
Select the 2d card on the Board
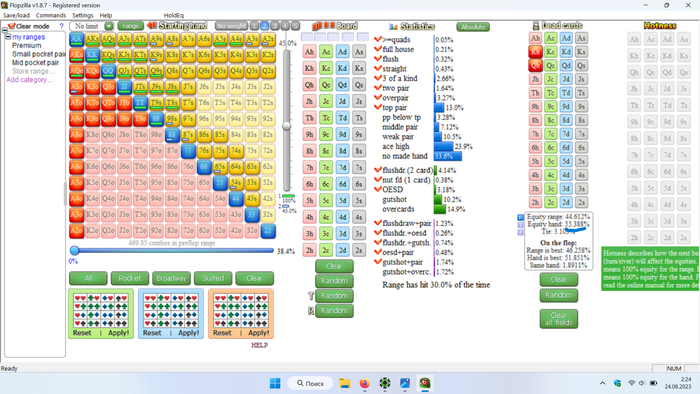click(342, 250)
